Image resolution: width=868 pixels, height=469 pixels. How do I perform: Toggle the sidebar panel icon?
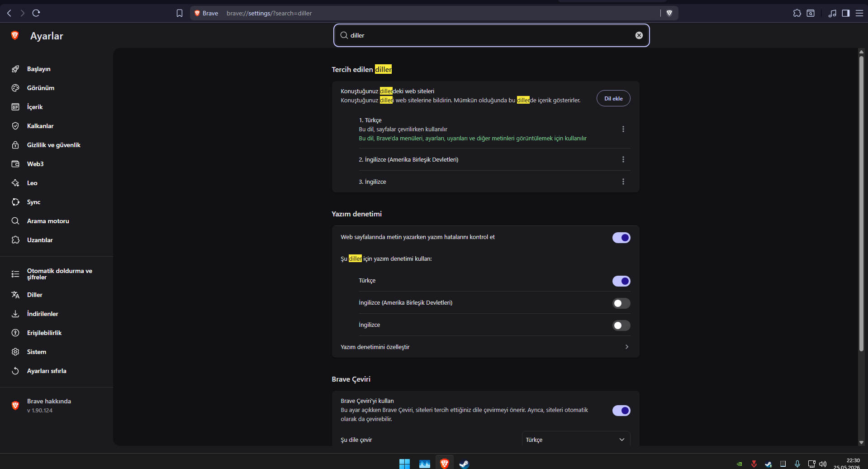[845, 13]
